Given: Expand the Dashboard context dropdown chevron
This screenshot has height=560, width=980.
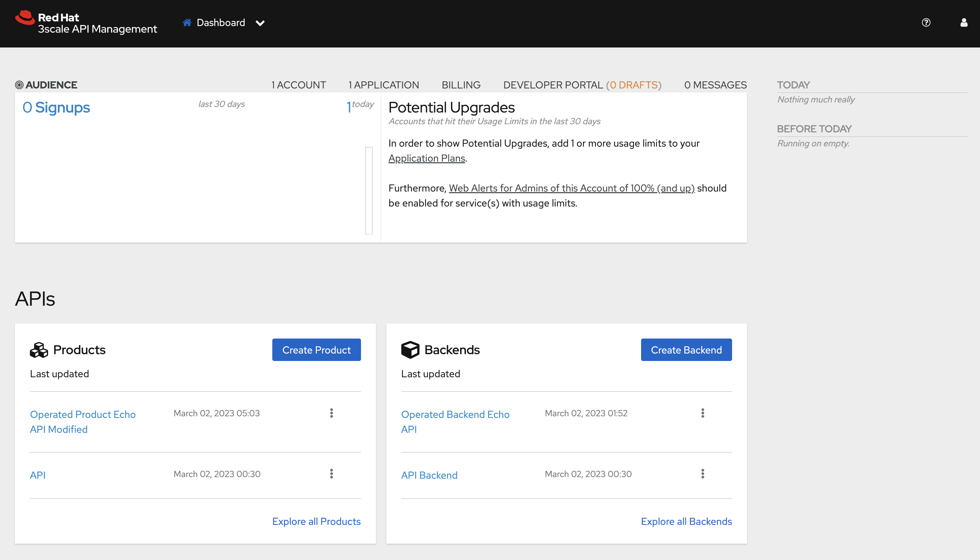Looking at the screenshot, I should click(260, 23).
